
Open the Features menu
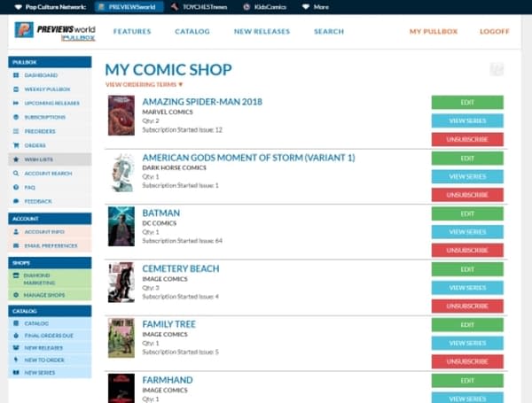[132, 32]
